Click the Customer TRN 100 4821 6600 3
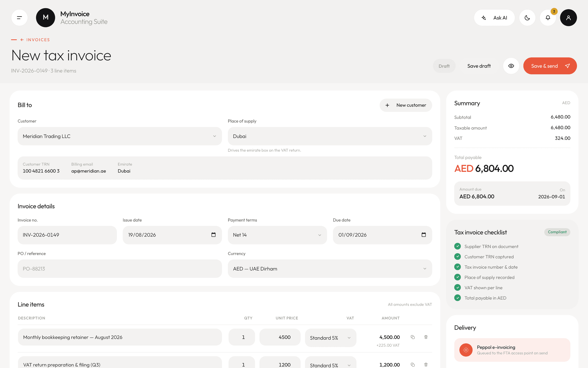Viewport: 588px width, 368px height. coord(41,171)
